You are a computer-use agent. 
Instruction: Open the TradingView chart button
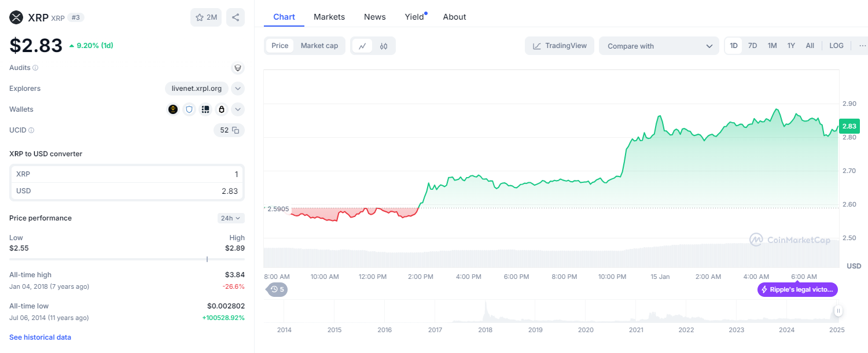click(560, 46)
